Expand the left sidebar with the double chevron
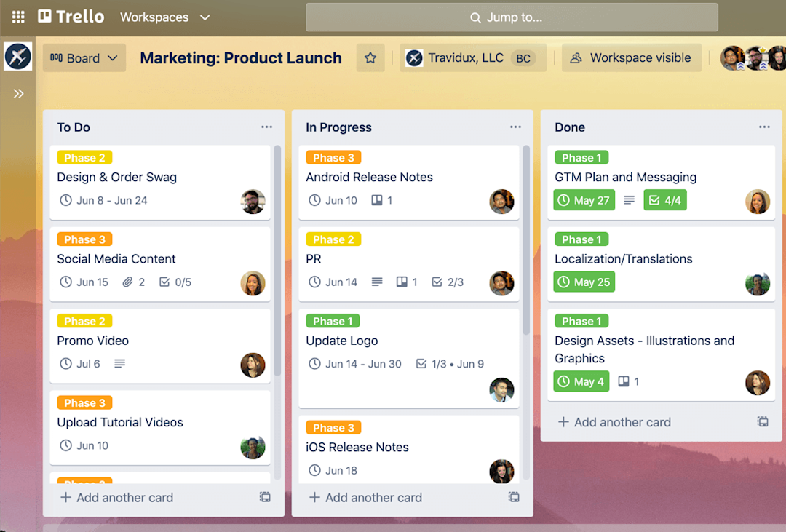This screenshot has height=532, width=786. [17, 93]
